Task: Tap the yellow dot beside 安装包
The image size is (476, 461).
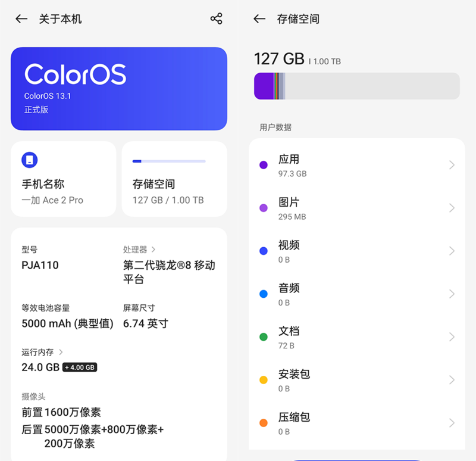Action: 264,380
